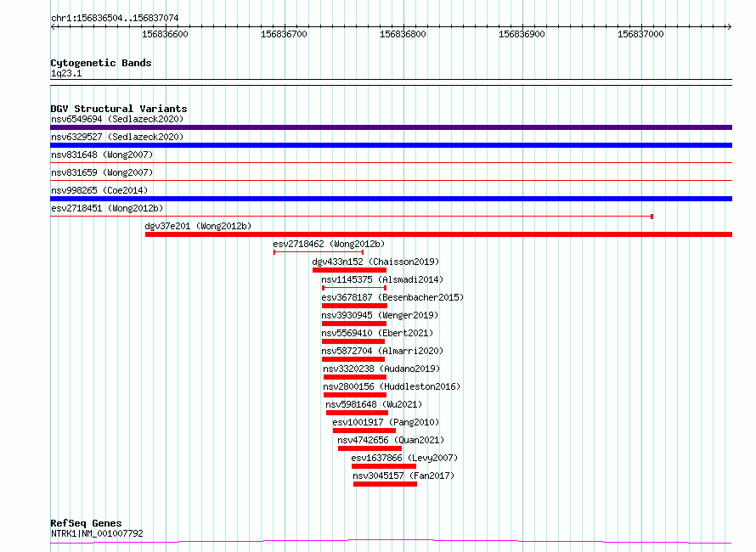Open the NTRK1|NM_001007792 gene label
Image resolution: width=756 pixels, height=552 pixels.
click(x=97, y=533)
